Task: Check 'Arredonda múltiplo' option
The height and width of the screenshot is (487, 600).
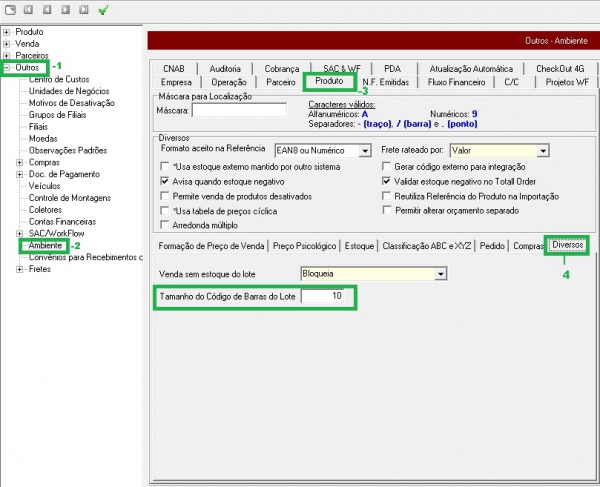Action: [x=165, y=228]
